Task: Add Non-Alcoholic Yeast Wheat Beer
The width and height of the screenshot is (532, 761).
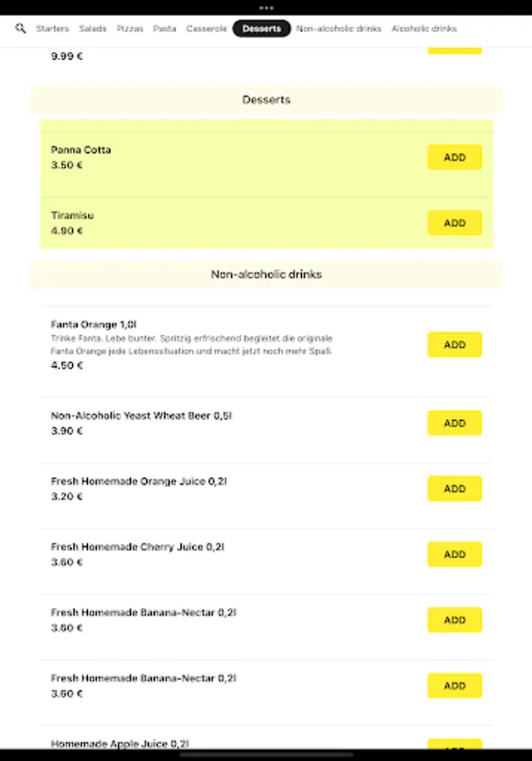Action: tap(454, 423)
